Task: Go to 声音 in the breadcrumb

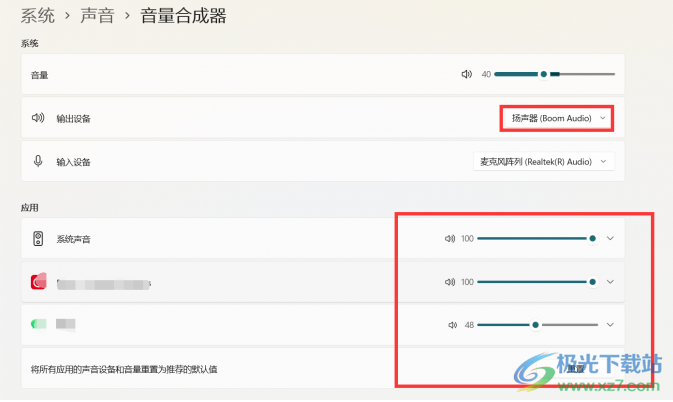Action: pos(100,16)
